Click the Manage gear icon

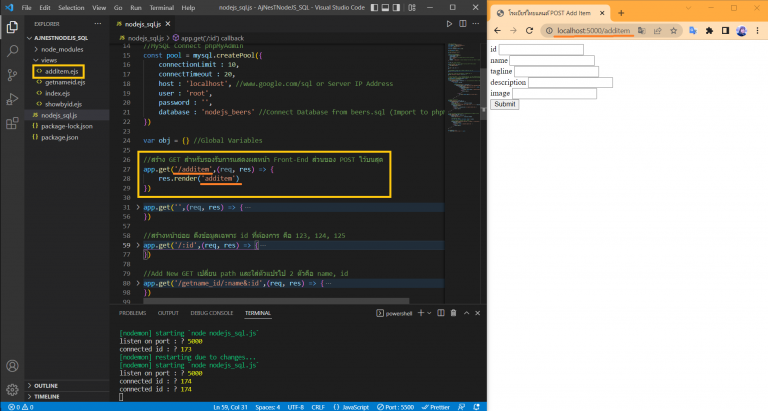tap(12, 389)
